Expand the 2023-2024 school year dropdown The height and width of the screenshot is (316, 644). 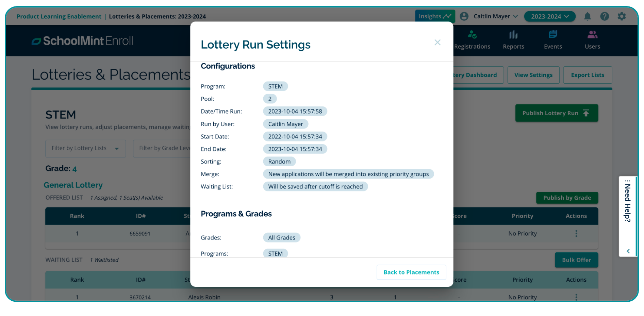tap(549, 16)
